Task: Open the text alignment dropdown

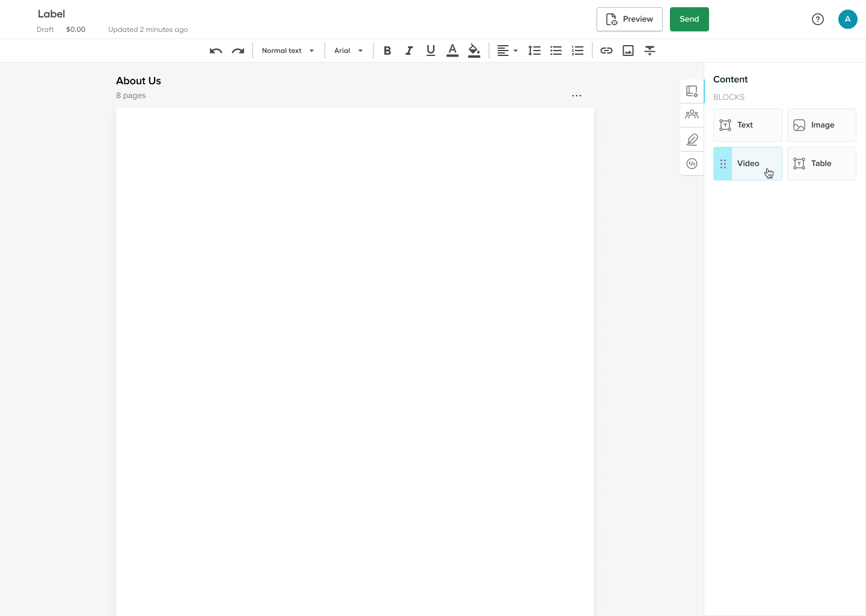Action: (x=507, y=51)
